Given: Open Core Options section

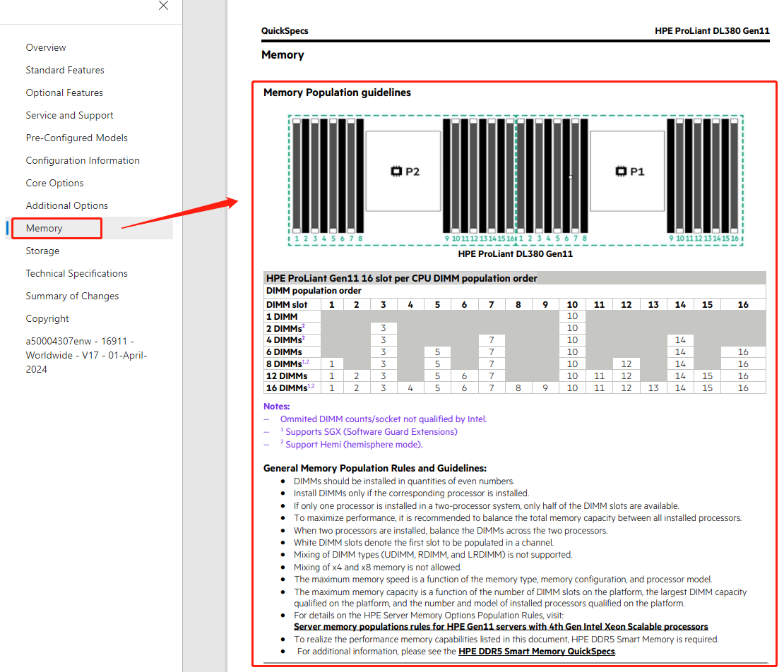Looking at the screenshot, I should click(x=54, y=183).
